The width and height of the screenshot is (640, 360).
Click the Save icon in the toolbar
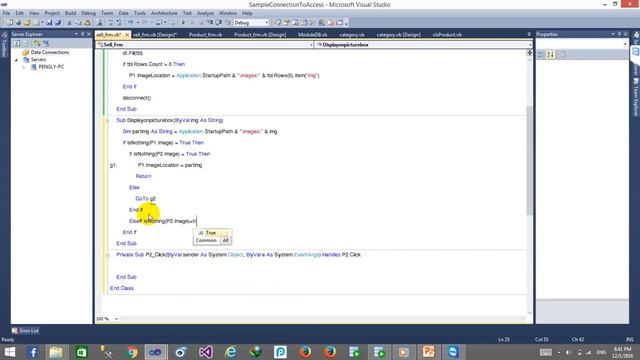tap(49, 22)
